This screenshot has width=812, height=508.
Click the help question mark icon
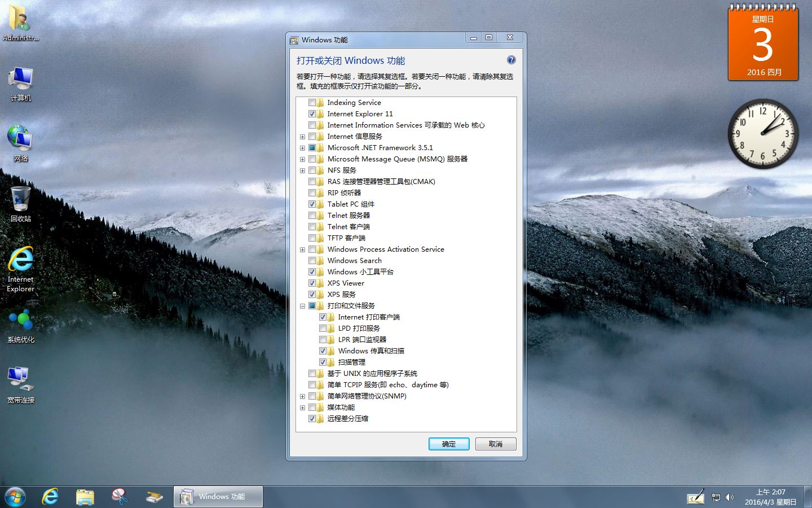point(511,60)
